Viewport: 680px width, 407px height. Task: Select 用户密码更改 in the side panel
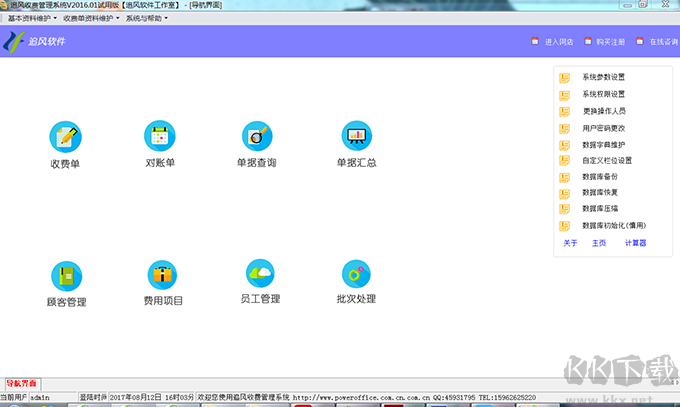(603, 127)
